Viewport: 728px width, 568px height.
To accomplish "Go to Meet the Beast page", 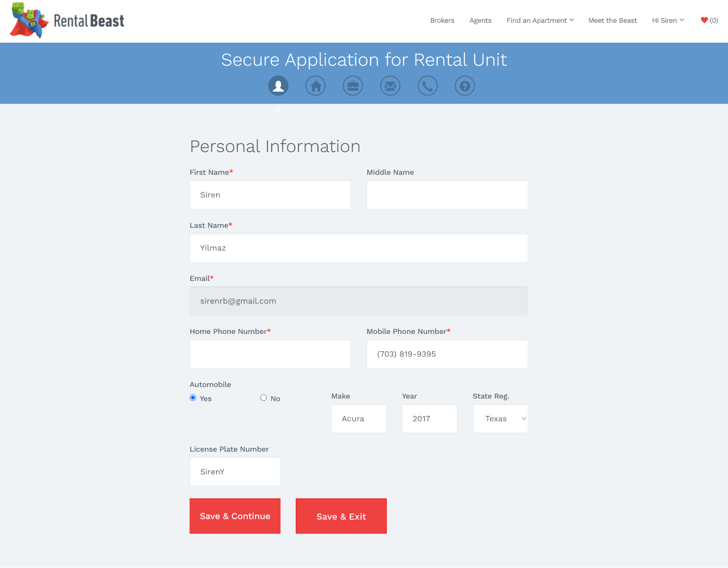I will coord(612,20).
